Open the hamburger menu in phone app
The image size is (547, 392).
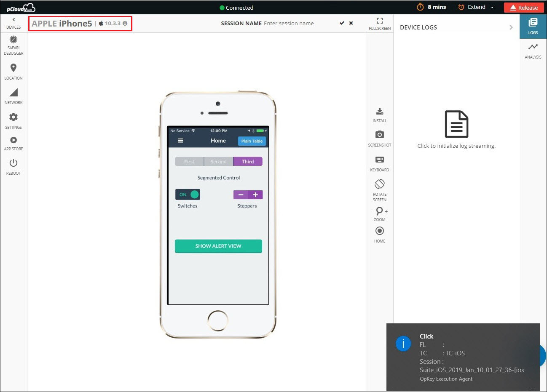180,141
